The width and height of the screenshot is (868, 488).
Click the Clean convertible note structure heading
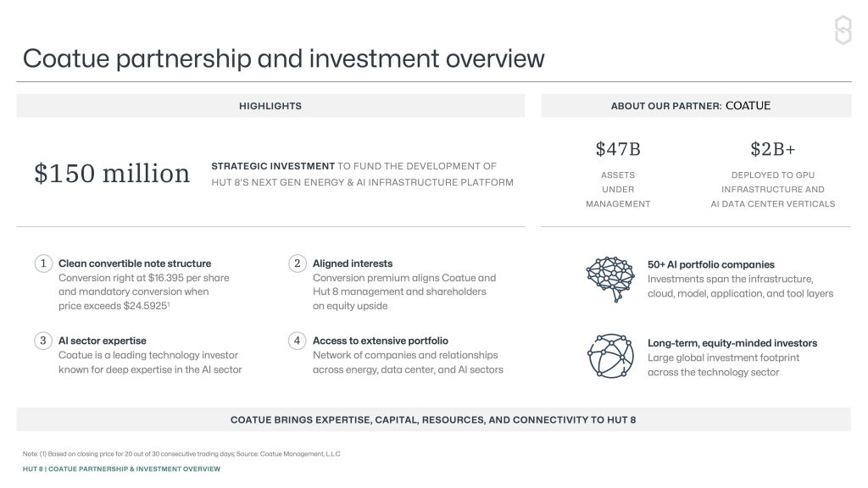[x=135, y=263]
